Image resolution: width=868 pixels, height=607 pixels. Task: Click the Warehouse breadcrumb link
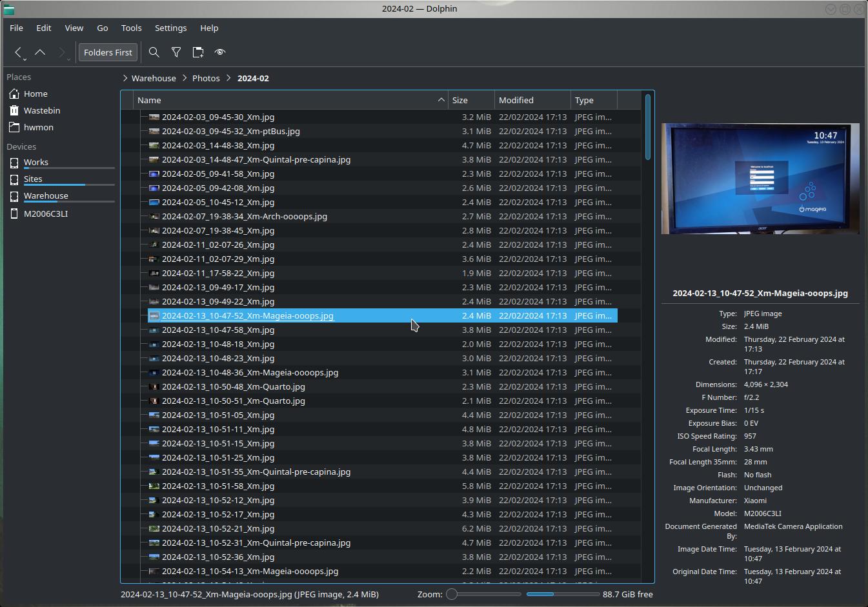point(154,78)
